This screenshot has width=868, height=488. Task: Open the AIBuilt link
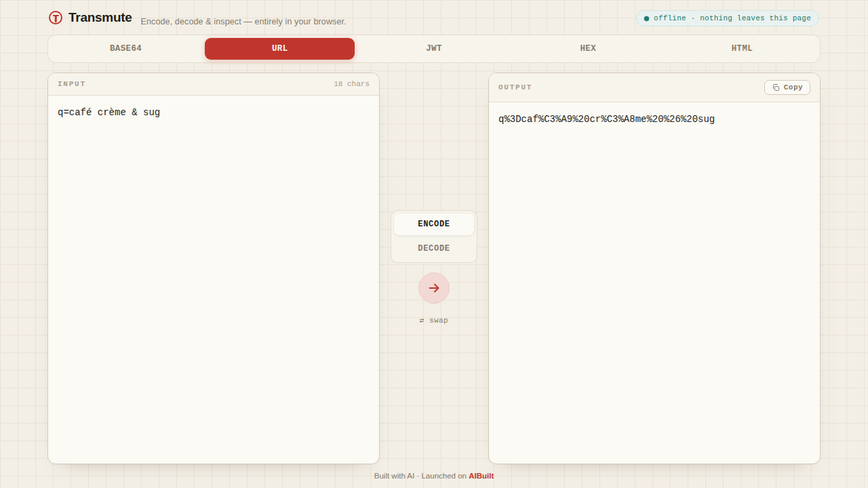(481, 476)
